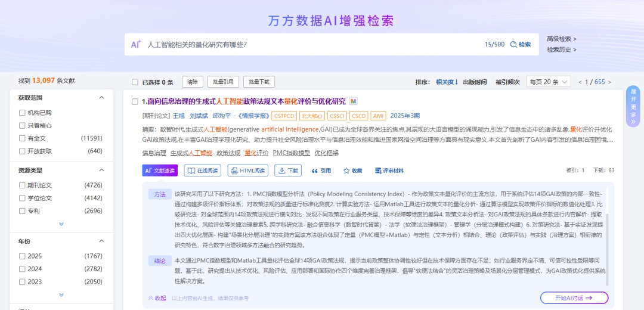Viewport: 644px width, 310px height.
Task: Open author 邱均平
Action: (x=222, y=116)
